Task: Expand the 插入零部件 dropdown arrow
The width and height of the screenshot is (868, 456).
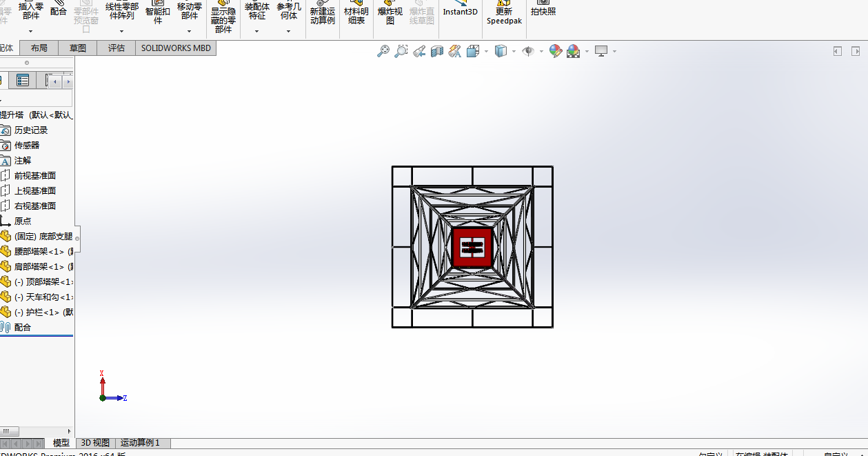Action: [x=30, y=31]
